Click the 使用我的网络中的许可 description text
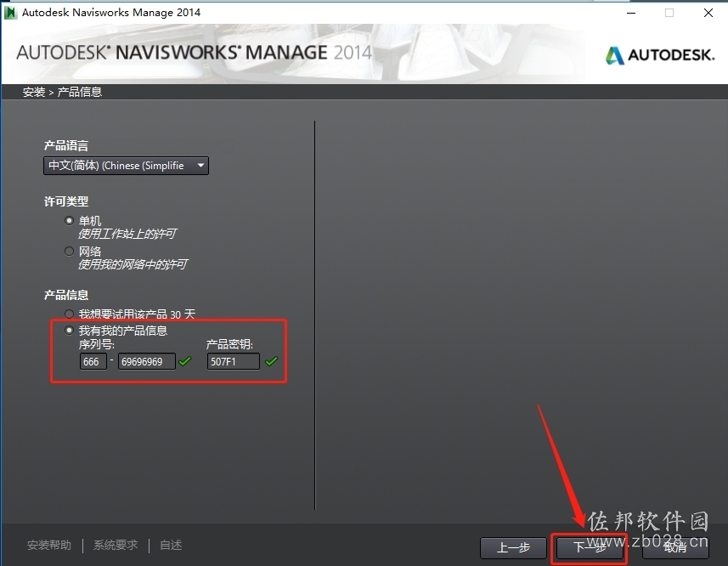This screenshot has width=728, height=566. pyautogui.click(x=133, y=264)
